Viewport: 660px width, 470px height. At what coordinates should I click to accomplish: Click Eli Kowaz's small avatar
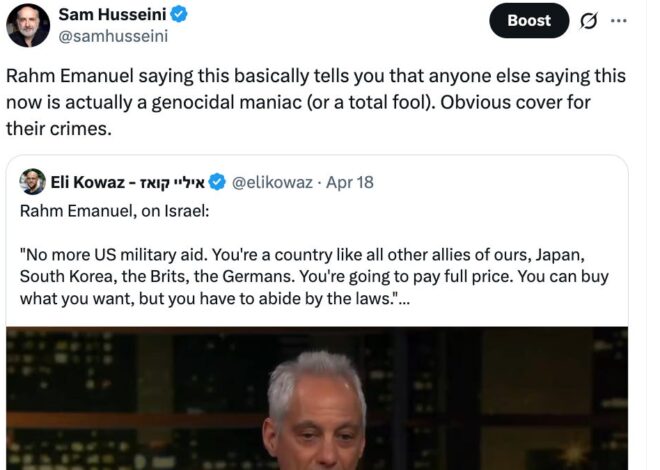(32, 182)
